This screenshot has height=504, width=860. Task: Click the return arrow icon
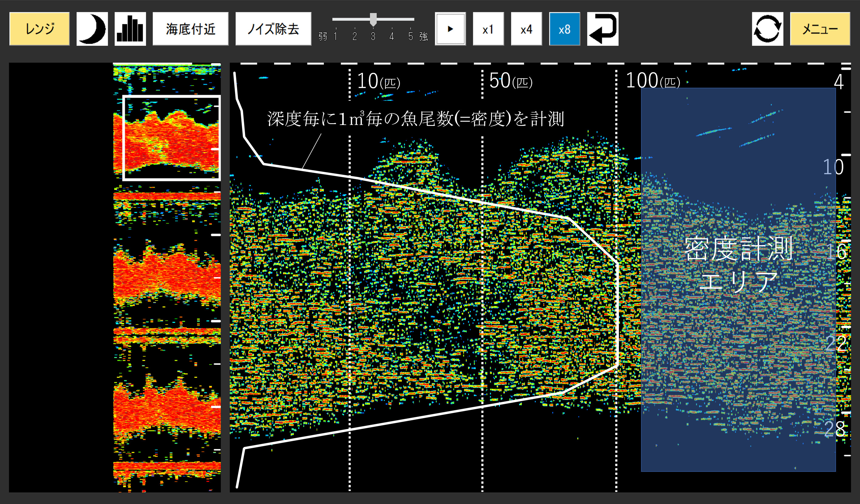[602, 29]
